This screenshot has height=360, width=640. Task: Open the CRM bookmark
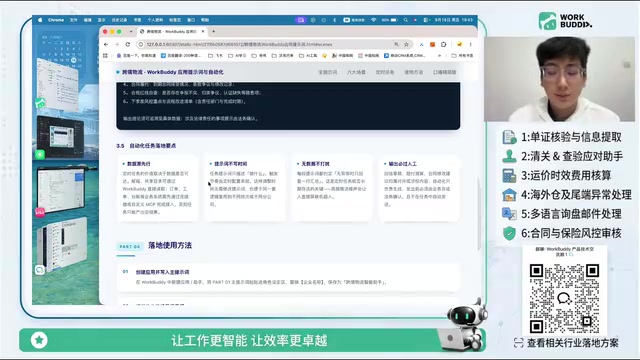pos(404,56)
